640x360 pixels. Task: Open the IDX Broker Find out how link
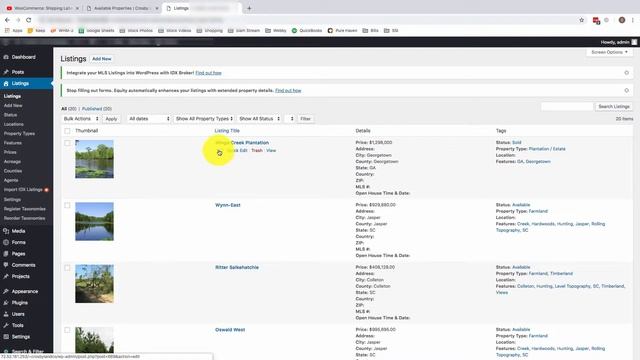click(x=208, y=73)
